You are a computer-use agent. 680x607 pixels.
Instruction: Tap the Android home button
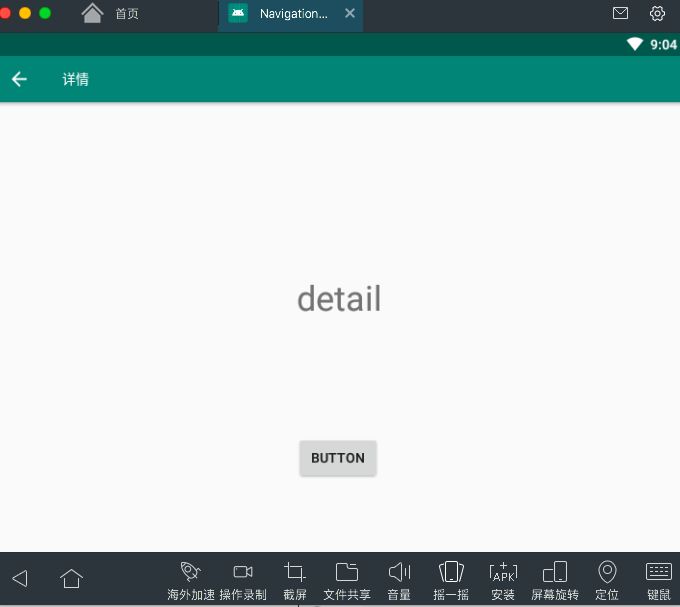(x=71, y=578)
